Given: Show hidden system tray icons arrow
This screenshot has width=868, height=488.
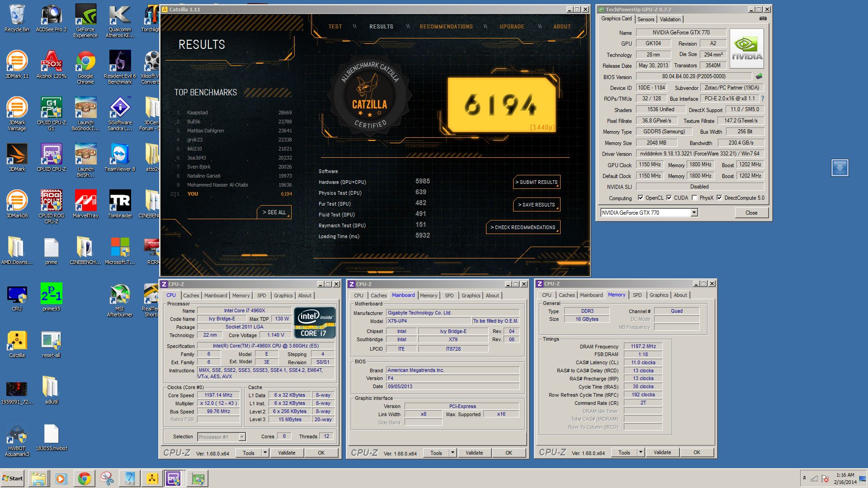Looking at the screenshot, I should 804,478.
